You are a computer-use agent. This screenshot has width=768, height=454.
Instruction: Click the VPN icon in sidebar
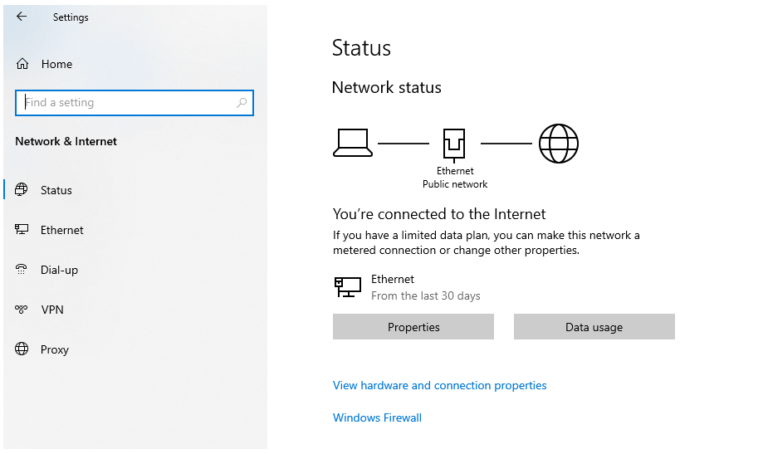tap(21, 309)
